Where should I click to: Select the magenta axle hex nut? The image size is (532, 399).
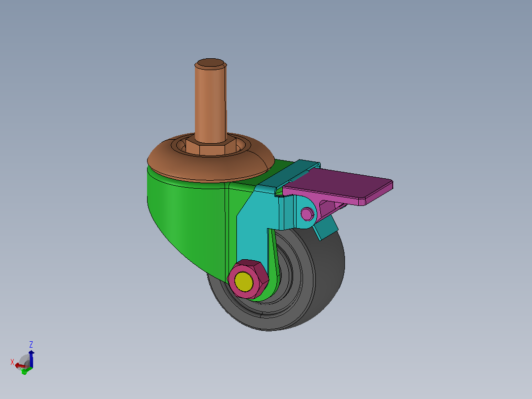pos(249,279)
